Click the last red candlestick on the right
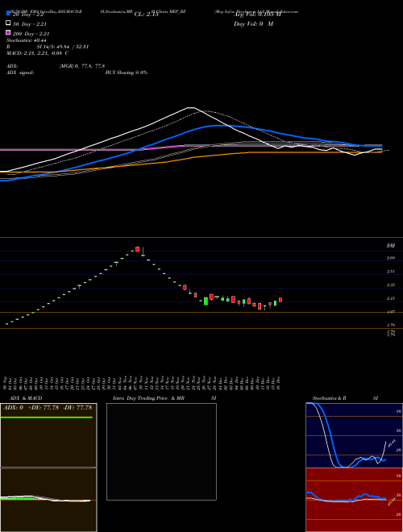This screenshot has width=403, height=532. (280, 300)
